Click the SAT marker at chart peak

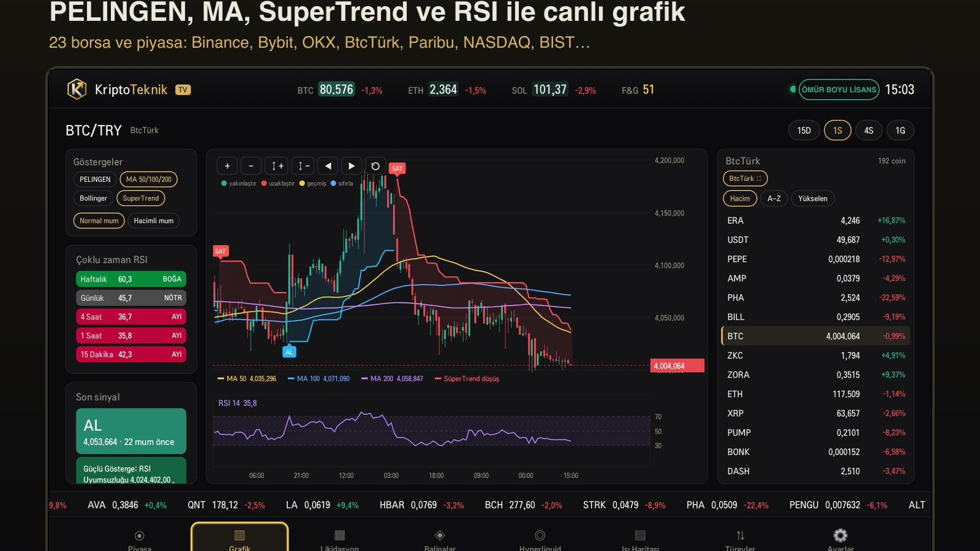(398, 168)
